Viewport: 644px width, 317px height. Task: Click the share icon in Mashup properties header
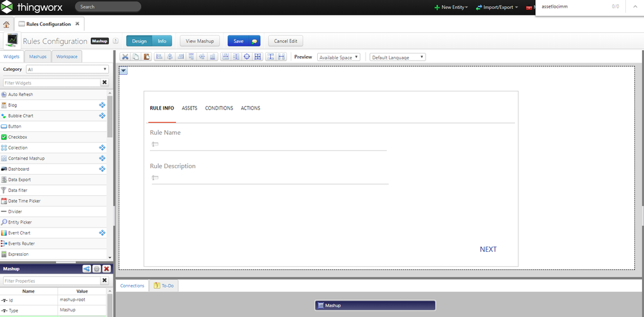coord(87,269)
